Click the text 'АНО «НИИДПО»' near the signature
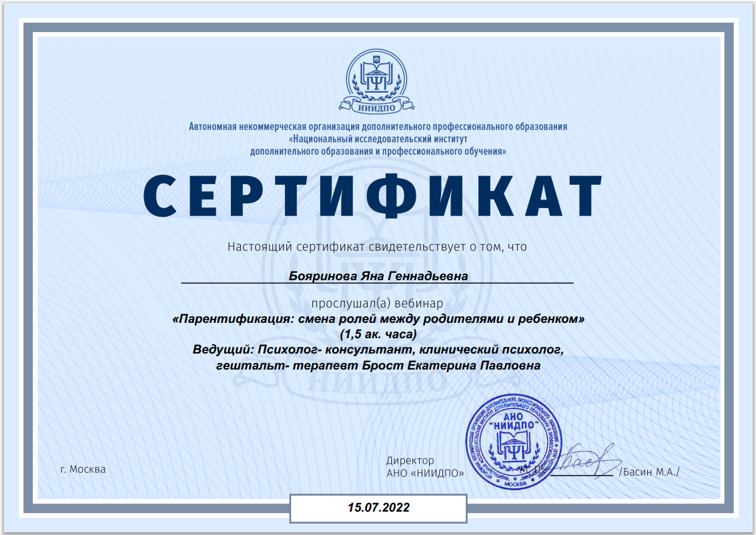The width and height of the screenshot is (756, 535). tap(425, 473)
